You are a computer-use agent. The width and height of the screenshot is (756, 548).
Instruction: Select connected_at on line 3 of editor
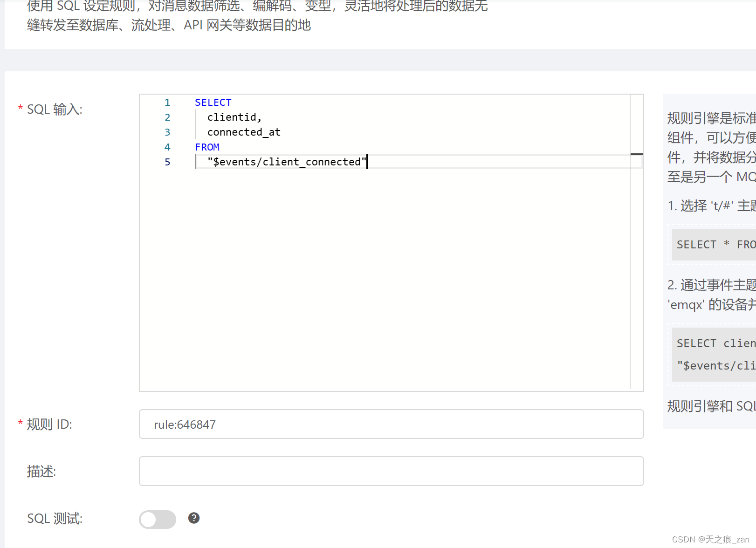243,132
